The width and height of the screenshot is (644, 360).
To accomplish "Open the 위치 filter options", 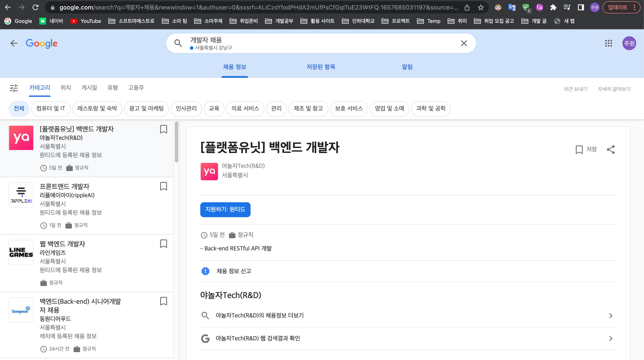I will pos(66,88).
